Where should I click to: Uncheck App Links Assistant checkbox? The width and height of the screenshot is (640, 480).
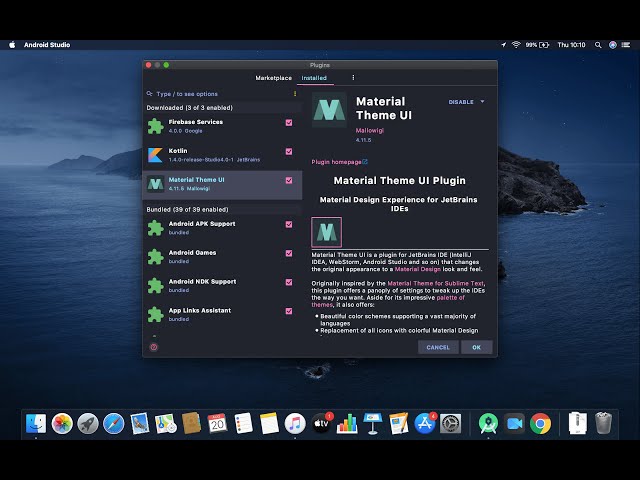[289, 311]
